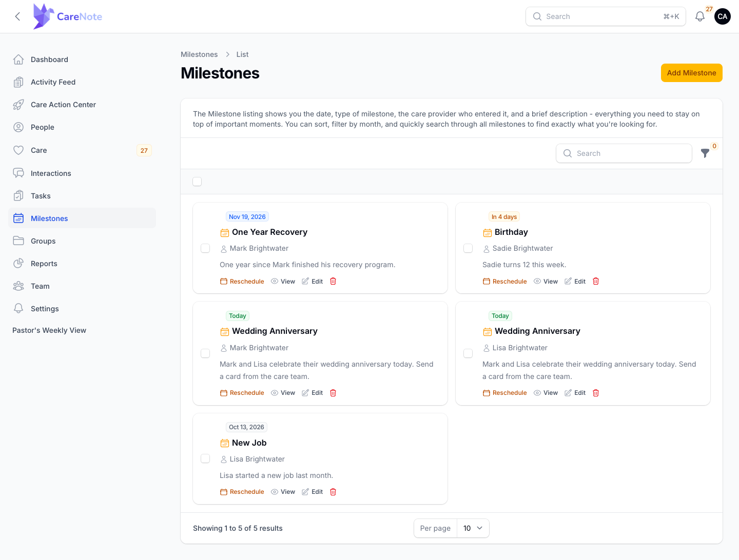Viewport: 739px width, 560px height.
Task: Go to Activity Feed in sidebar
Action: pos(82,82)
